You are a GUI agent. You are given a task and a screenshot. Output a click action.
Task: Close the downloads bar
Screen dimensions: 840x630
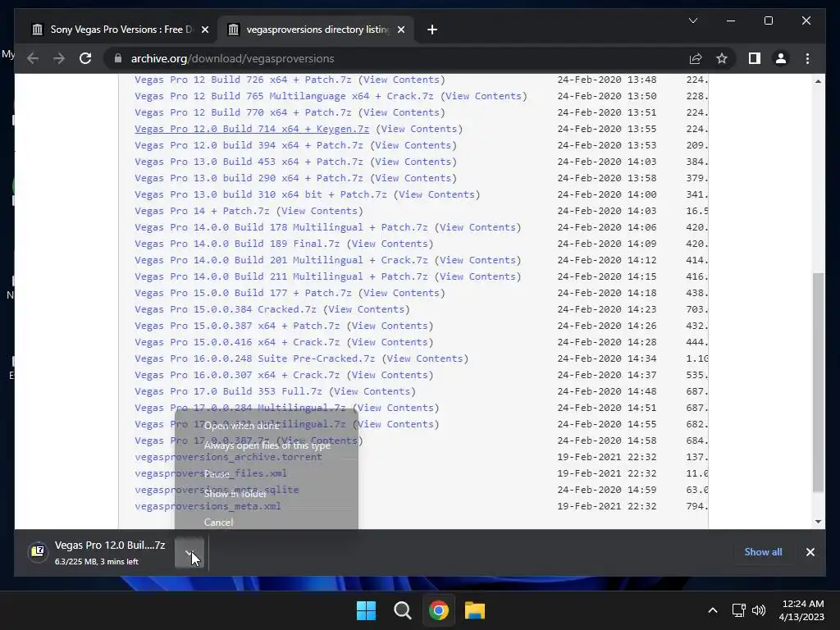[x=810, y=552]
